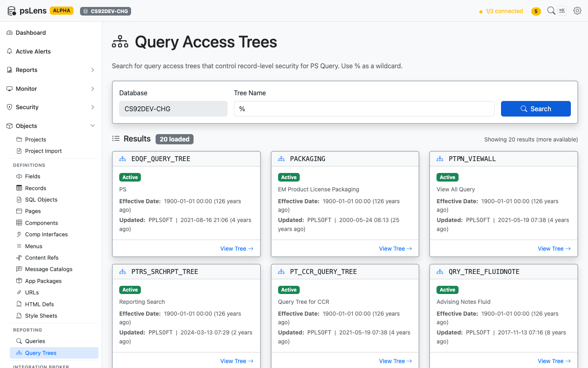Open View Tree for PT_CCR_QUERY_TREE
The image size is (588, 368).
(x=395, y=361)
